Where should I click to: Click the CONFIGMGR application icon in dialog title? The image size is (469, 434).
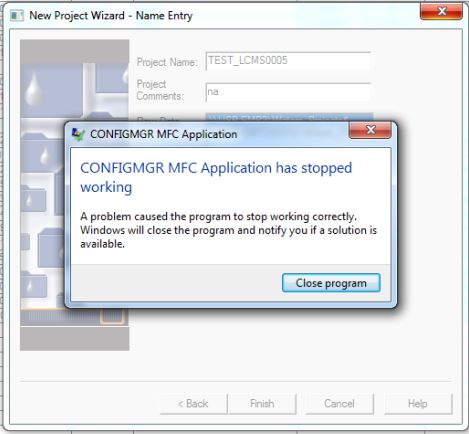coord(78,134)
